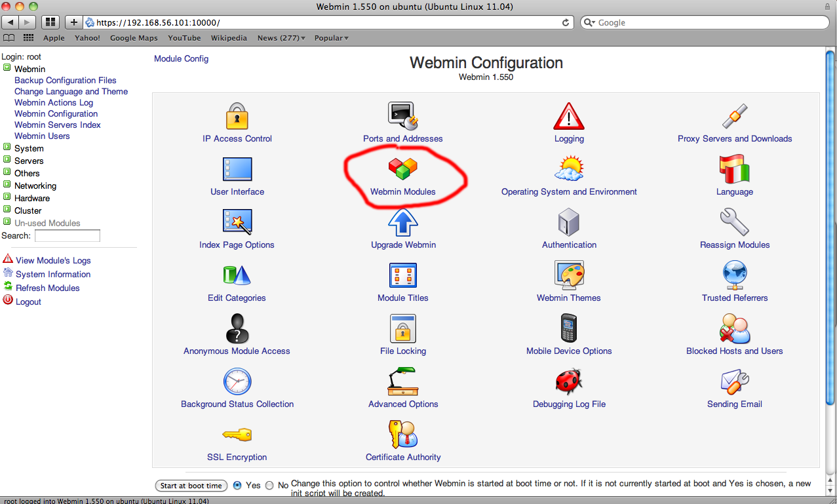Open Blocked Hosts and Users icon
The image size is (837, 504).
point(735,328)
